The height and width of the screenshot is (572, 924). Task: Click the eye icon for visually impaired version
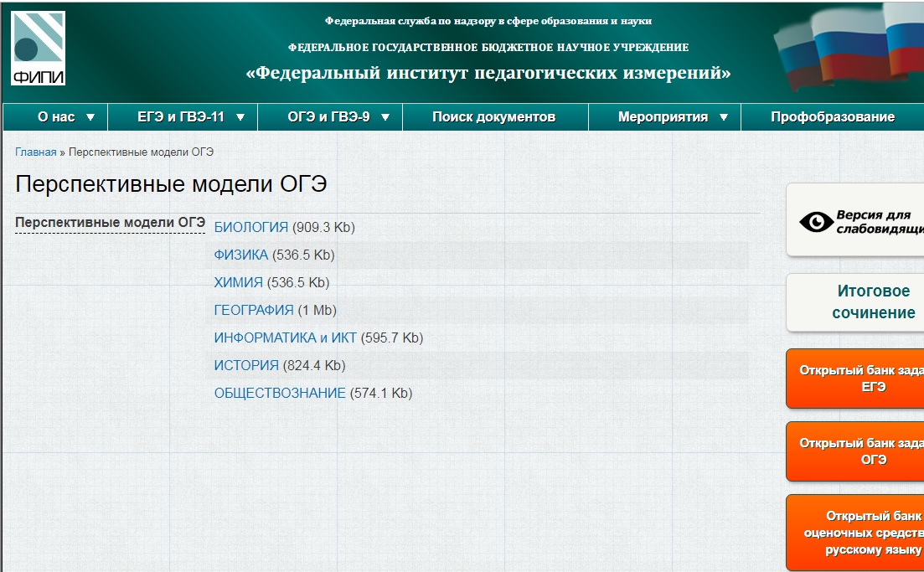(x=816, y=221)
